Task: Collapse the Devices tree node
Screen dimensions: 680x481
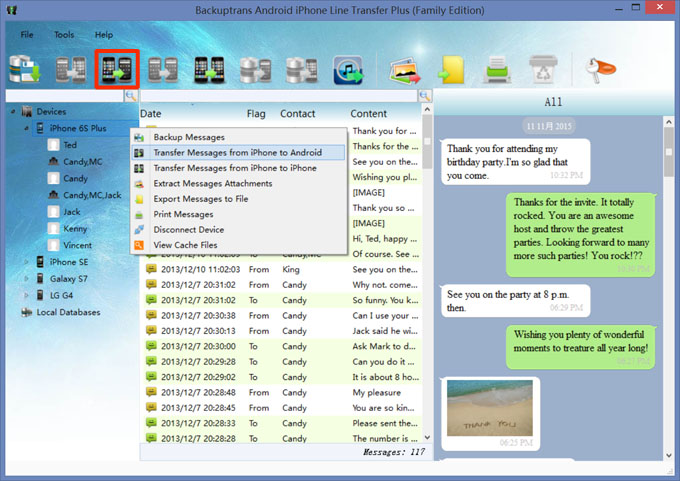Action: (13, 111)
